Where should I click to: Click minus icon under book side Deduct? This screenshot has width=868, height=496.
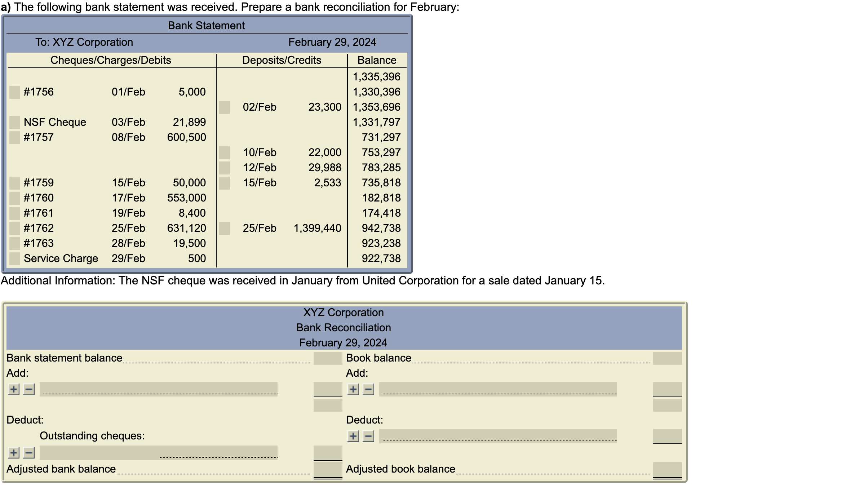pyautogui.click(x=368, y=437)
